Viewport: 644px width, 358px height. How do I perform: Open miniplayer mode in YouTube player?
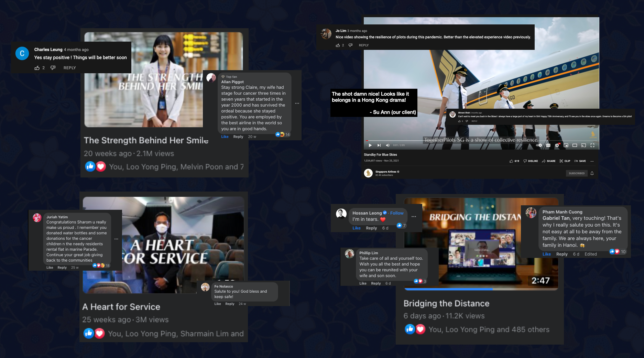566,145
